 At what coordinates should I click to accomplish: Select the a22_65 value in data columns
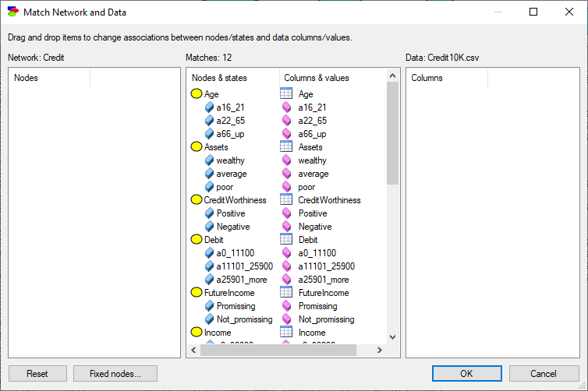click(313, 121)
